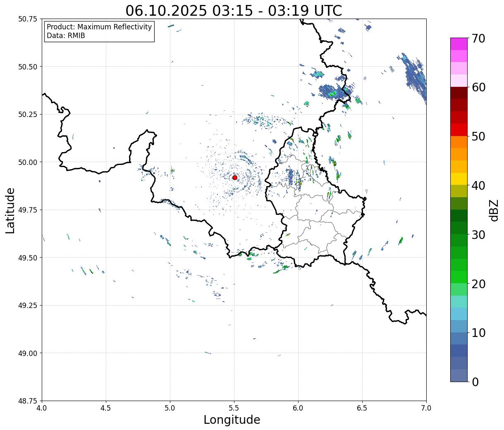Click the latitude tick label 48.75

(28, 401)
